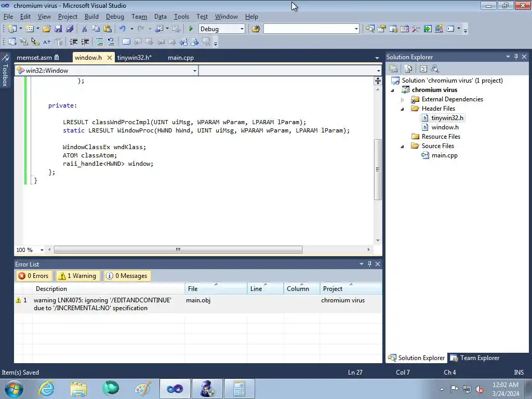Click the Paste clipboard icon

(108, 29)
